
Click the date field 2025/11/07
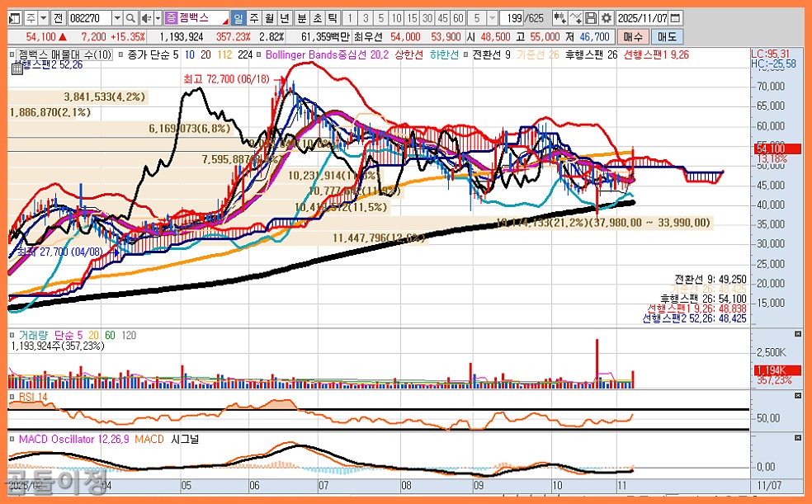642,19
